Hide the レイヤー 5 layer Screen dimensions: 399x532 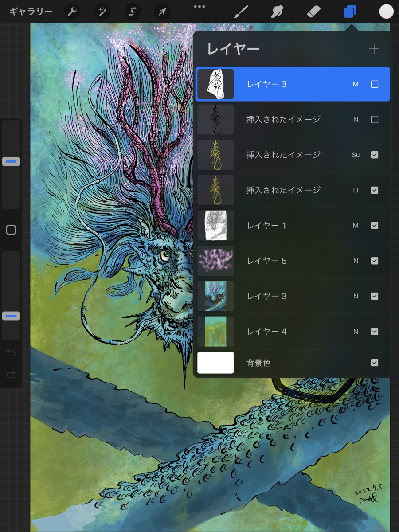374,261
